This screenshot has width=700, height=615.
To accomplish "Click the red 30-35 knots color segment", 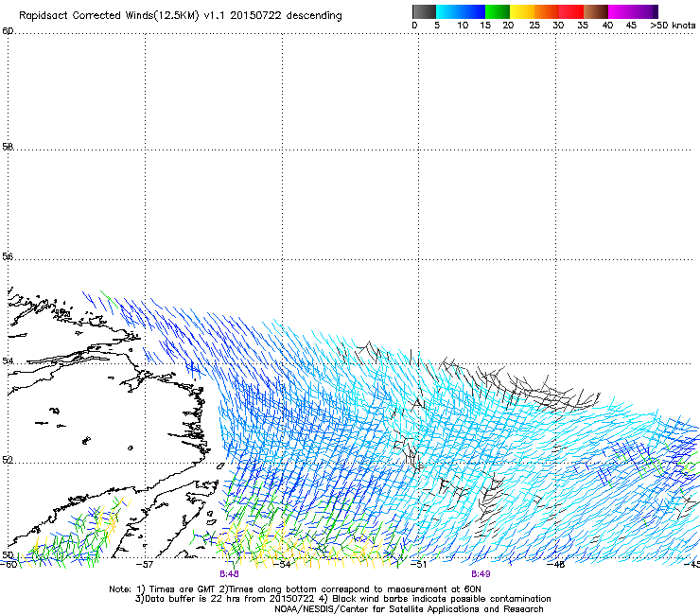I will (571, 11).
